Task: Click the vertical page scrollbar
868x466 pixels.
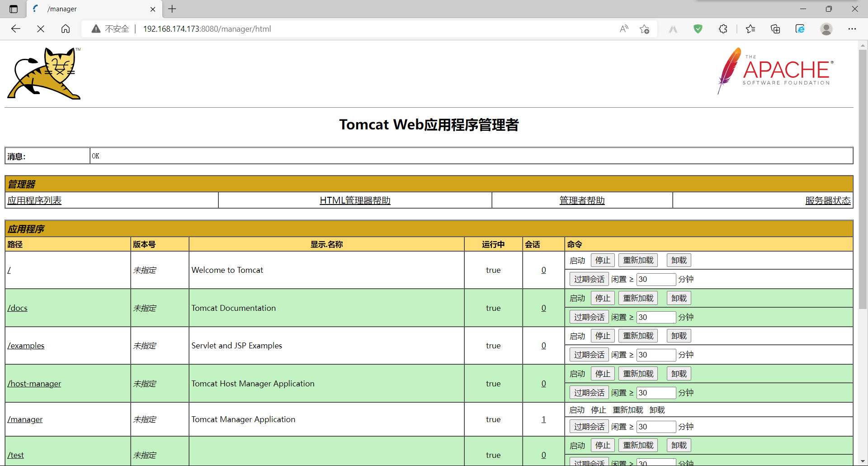Action: pos(863,179)
